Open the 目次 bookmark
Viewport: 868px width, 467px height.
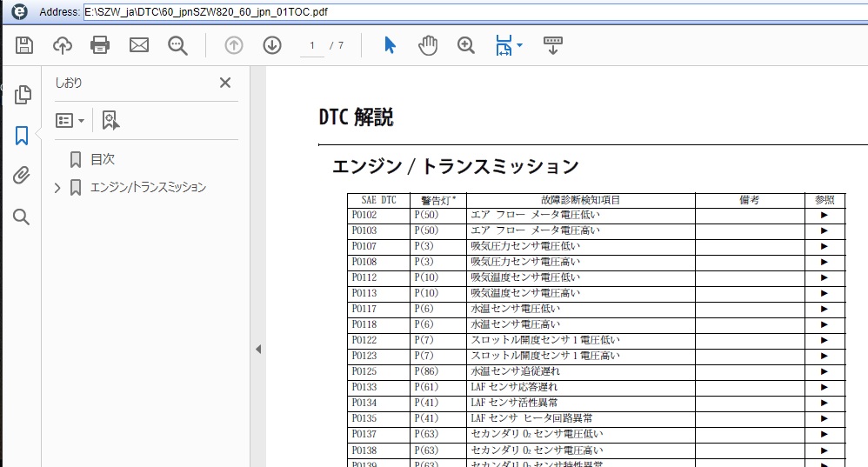103,159
